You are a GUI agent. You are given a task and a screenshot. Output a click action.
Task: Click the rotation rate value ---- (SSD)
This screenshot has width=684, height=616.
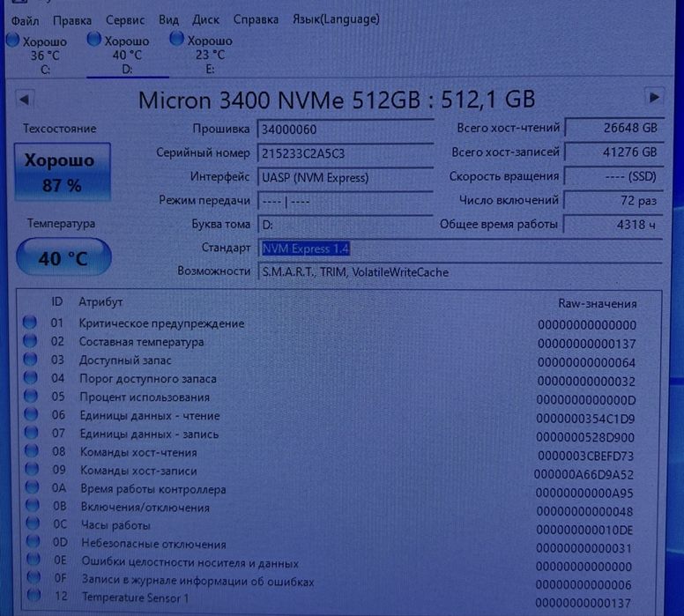[613, 176]
